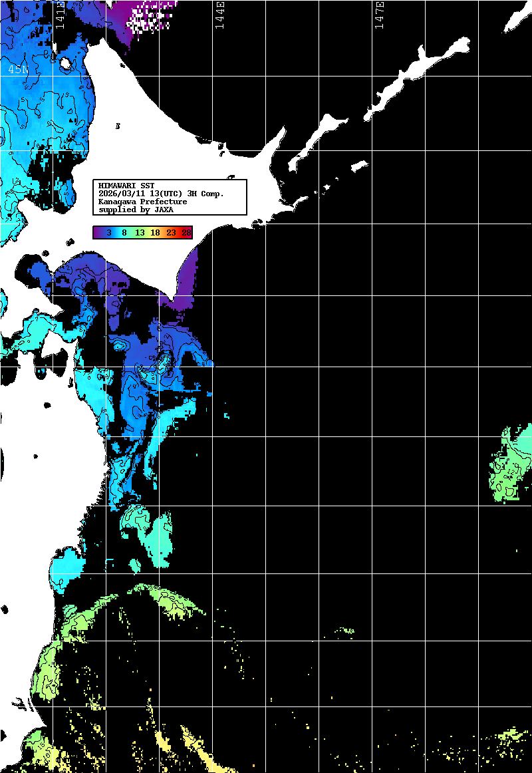Pick the orange 23 value on color scale
Image resolution: width=532 pixels, height=773 pixels.
[x=172, y=232]
